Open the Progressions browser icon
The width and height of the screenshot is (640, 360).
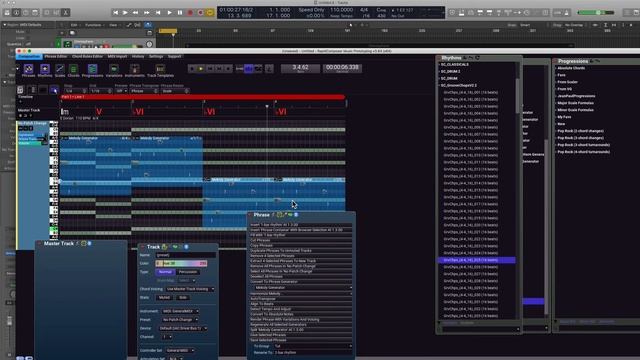(x=92, y=69)
